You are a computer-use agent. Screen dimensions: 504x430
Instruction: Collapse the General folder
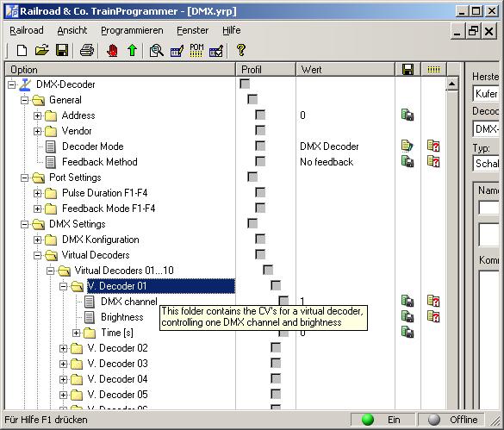click(24, 100)
